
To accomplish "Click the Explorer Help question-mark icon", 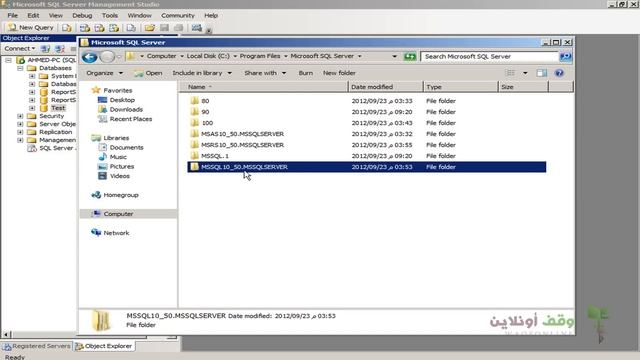I will click(559, 73).
